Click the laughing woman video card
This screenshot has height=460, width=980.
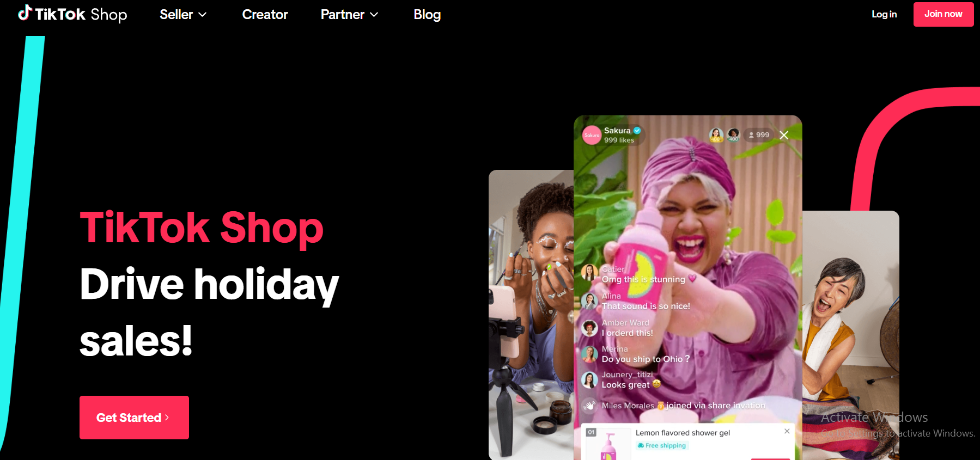click(x=850, y=335)
